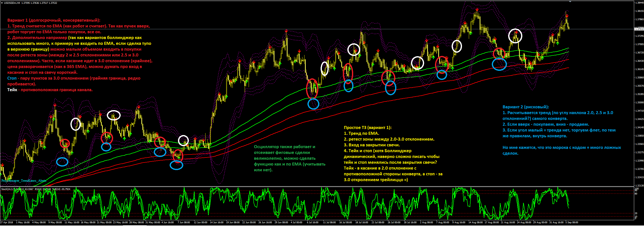The image size is (644, 226).
Task: Select the USDSGDm,H4 chart title text
Action: click(12, 3)
